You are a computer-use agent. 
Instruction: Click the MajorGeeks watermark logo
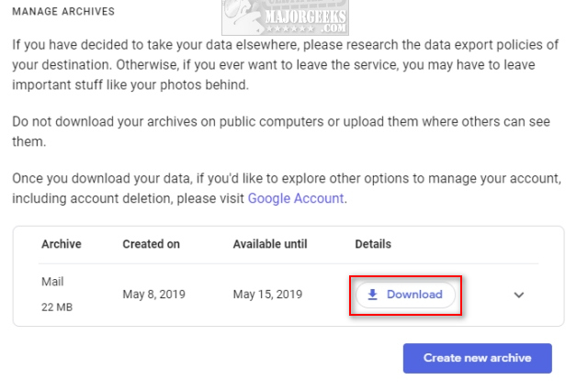285,17
